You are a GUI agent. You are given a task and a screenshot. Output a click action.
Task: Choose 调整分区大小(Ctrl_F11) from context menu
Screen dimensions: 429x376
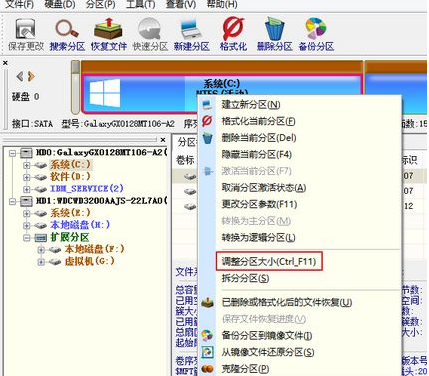point(269,261)
